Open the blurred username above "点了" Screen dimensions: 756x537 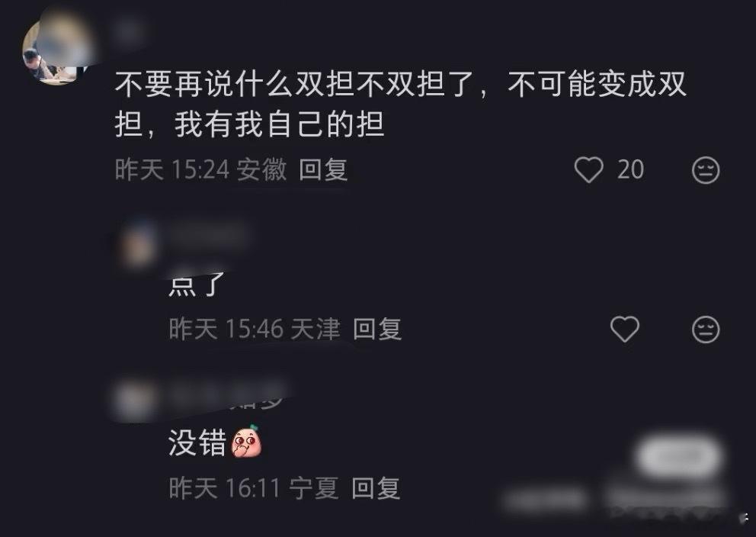(x=207, y=236)
